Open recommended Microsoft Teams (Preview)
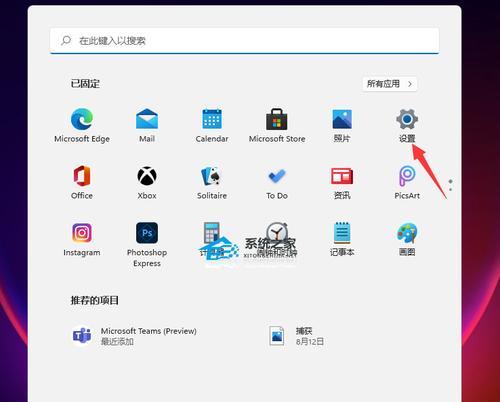 click(x=135, y=336)
